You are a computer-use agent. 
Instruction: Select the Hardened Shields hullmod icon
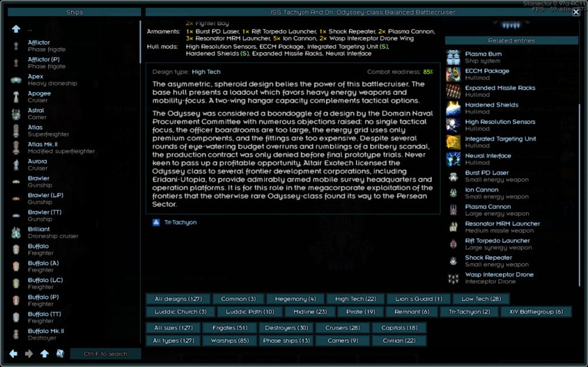click(453, 108)
